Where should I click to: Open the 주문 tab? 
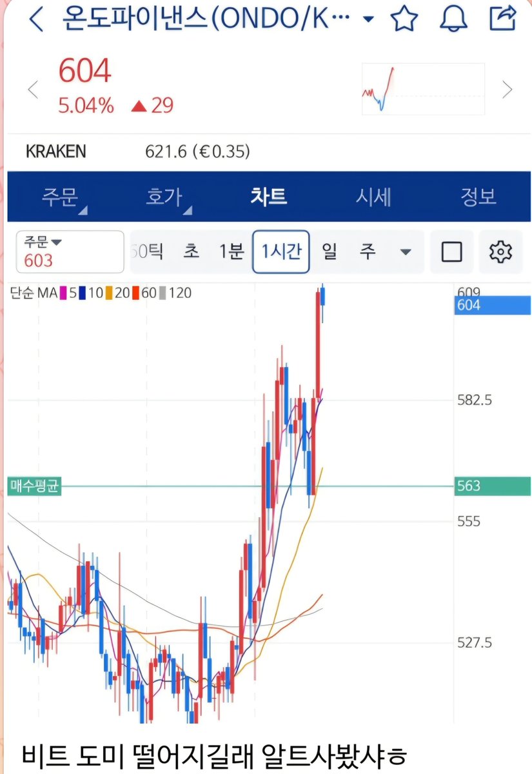coord(61,197)
